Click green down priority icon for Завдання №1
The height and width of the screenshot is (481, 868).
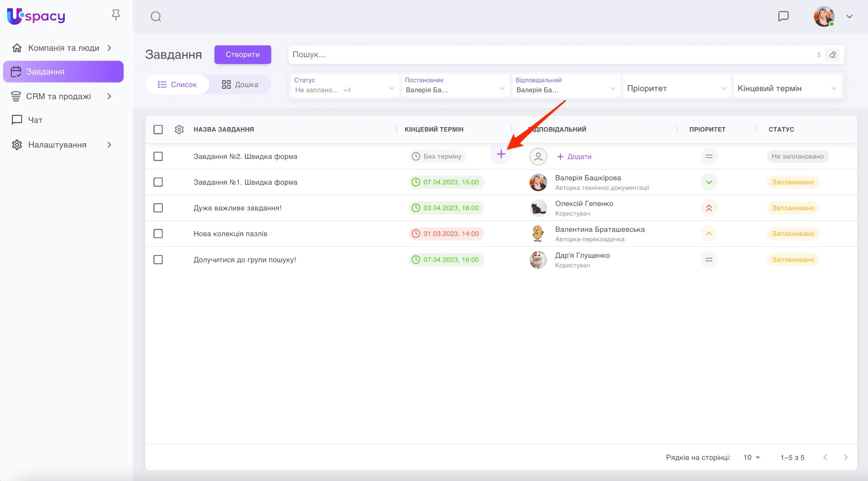pos(709,182)
